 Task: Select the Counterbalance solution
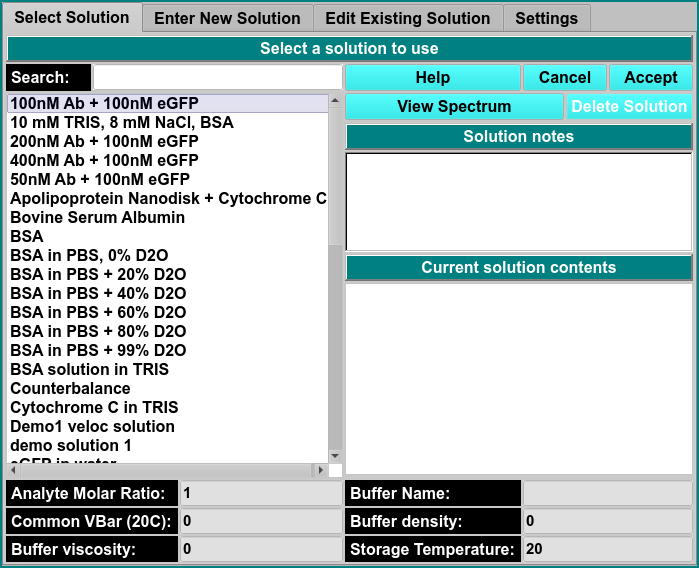pos(70,388)
